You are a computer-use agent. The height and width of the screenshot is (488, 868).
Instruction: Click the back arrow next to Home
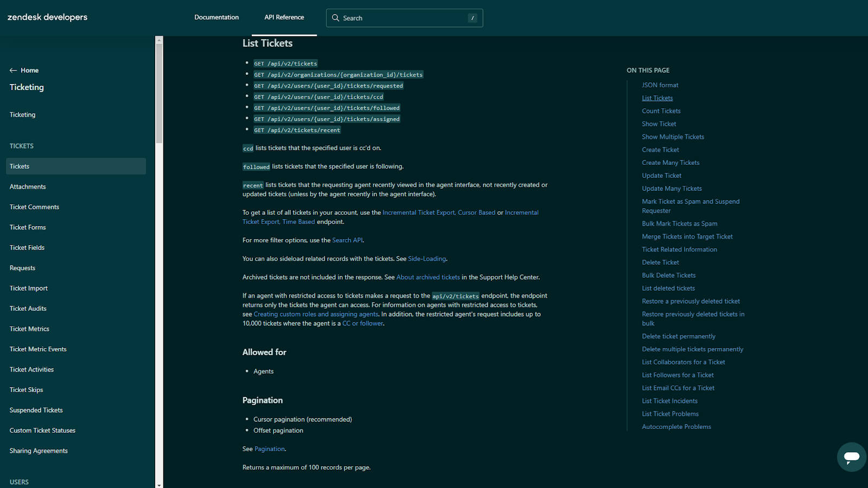(x=13, y=70)
